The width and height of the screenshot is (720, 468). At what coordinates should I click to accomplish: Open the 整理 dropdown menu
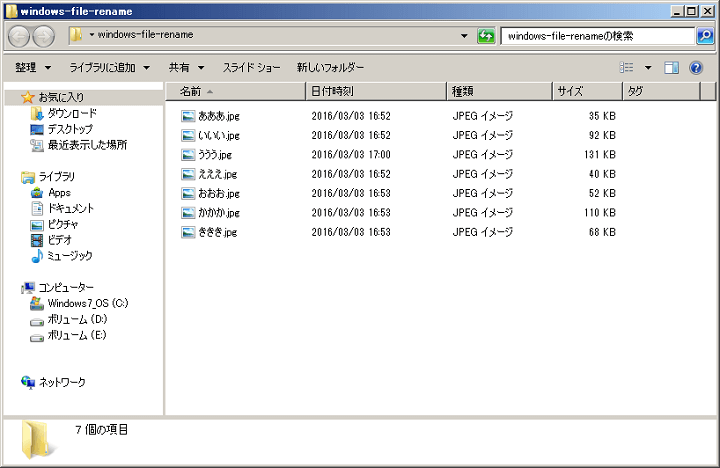click(x=33, y=68)
